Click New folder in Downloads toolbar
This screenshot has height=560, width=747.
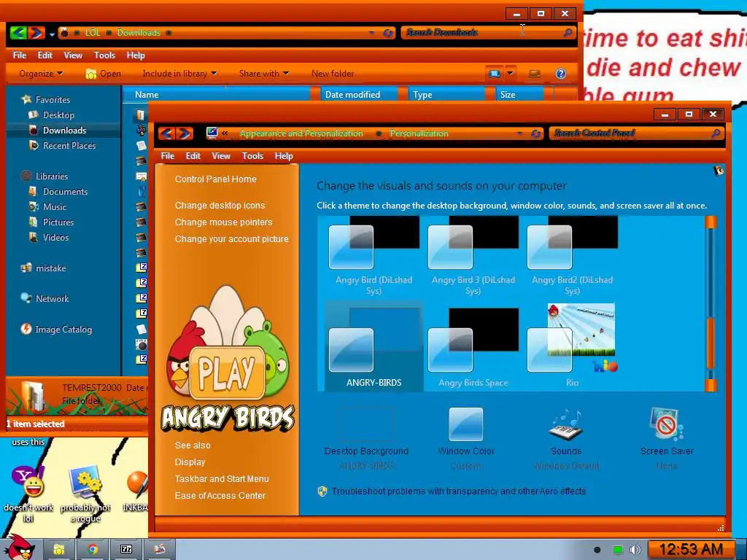click(333, 74)
